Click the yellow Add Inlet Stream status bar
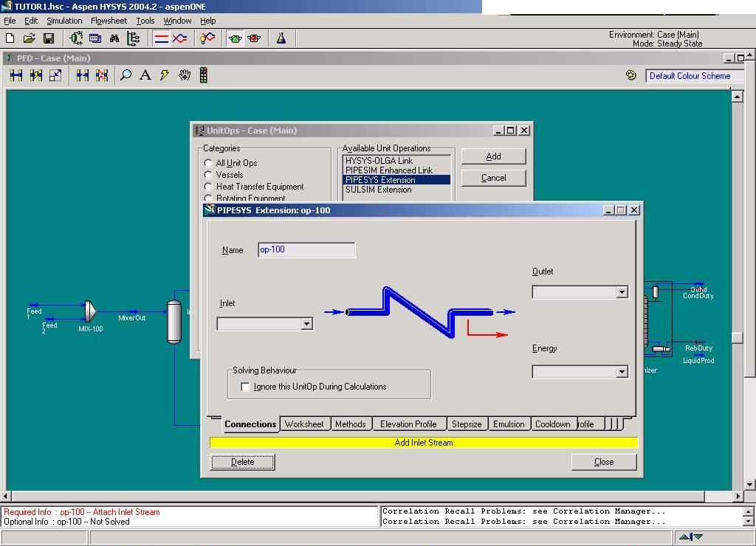The width and height of the screenshot is (756, 546). click(423, 443)
